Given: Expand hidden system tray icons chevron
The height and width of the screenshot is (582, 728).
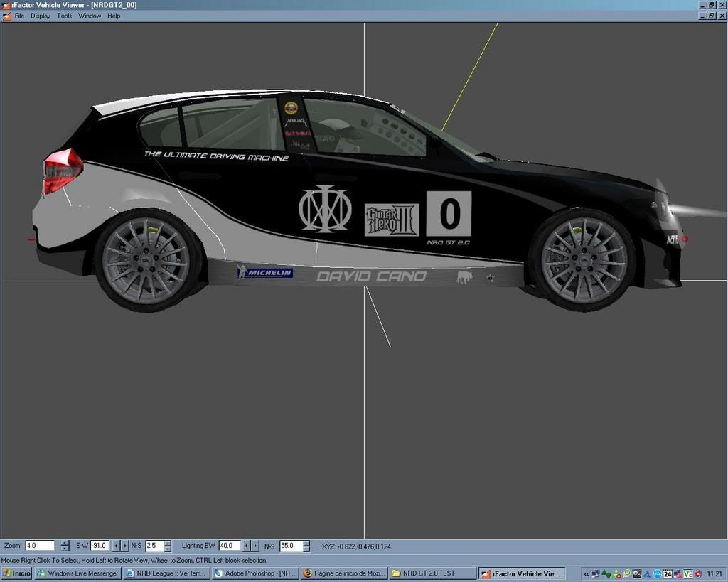Looking at the screenshot, I should click(x=586, y=573).
